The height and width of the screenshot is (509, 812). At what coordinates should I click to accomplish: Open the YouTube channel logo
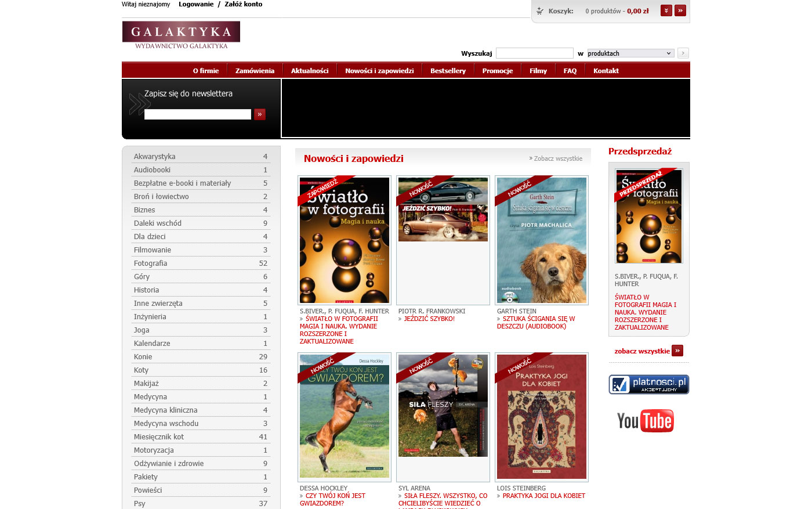[x=645, y=421]
